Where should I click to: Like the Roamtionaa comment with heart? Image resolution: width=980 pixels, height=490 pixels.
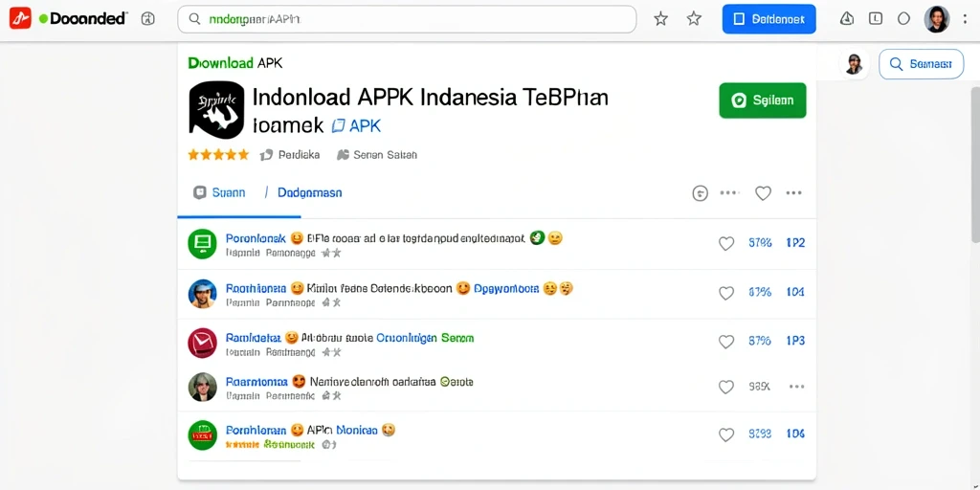pos(725,387)
